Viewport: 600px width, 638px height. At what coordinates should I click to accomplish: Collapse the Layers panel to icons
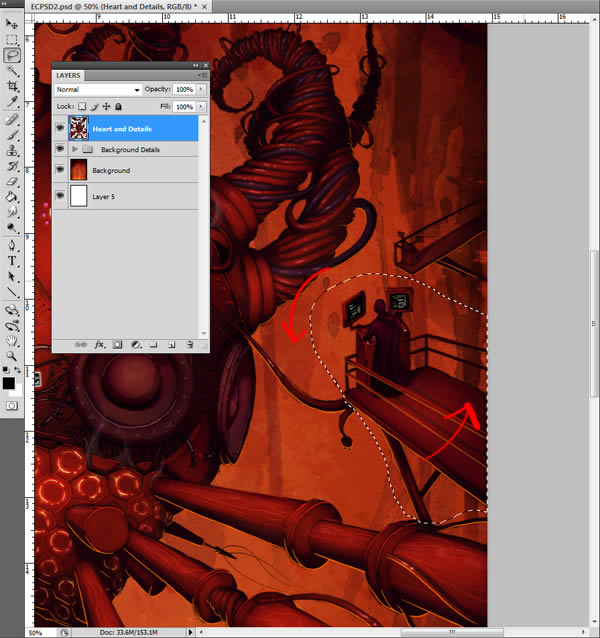(196, 65)
